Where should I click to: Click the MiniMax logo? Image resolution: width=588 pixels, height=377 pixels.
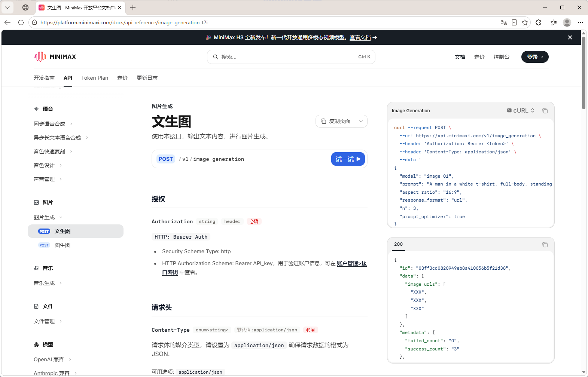(x=55, y=57)
